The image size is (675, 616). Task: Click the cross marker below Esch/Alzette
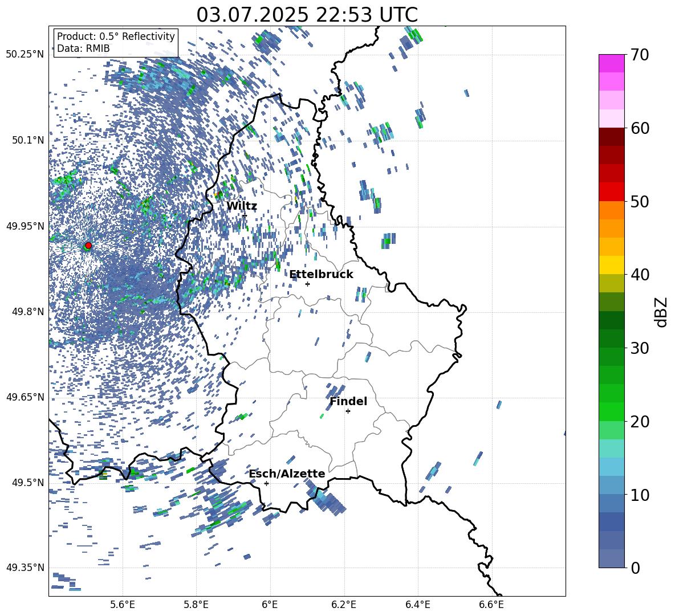click(x=266, y=483)
